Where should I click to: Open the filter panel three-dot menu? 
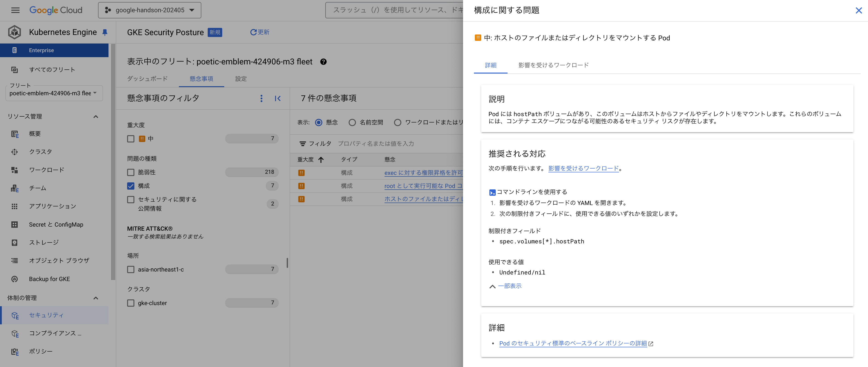pyautogui.click(x=261, y=98)
